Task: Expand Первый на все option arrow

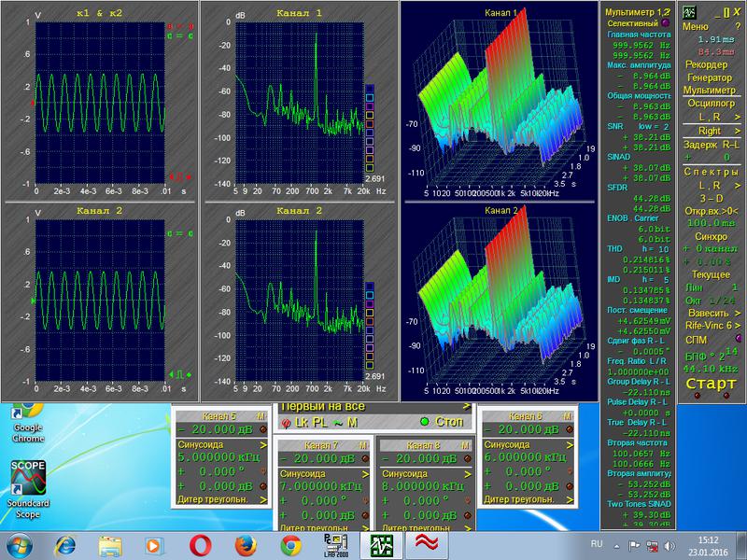Action: click(x=466, y=407)
